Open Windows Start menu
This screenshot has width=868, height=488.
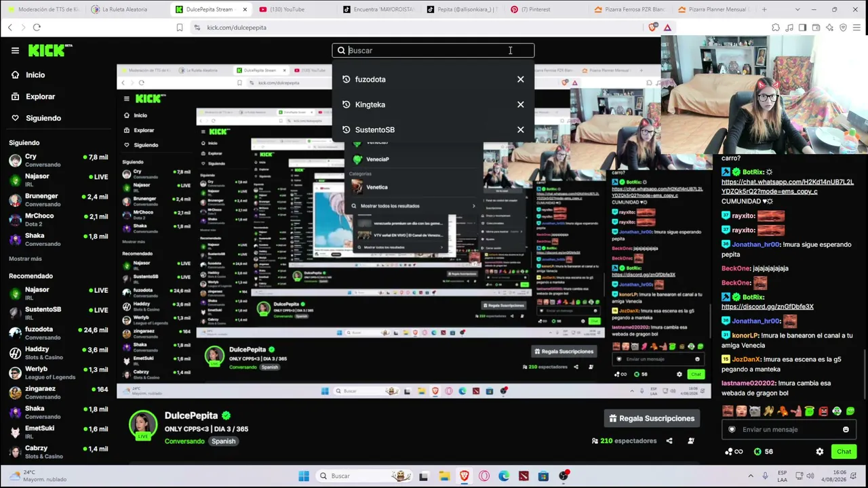tap(304, 476)
